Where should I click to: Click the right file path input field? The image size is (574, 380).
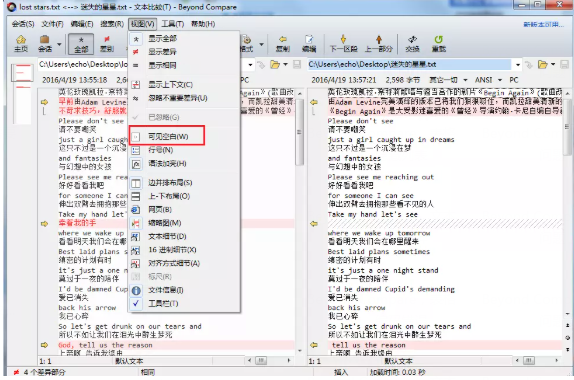[x=409, y=65]
